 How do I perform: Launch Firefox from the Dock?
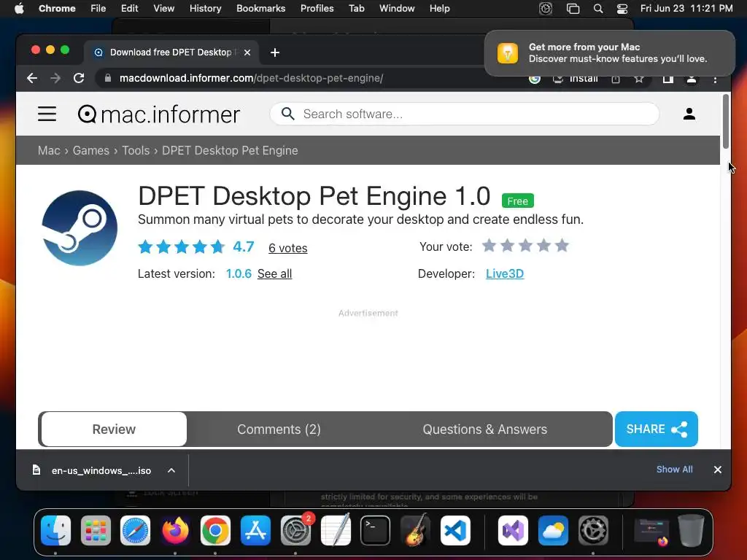[x=175, y=531]
